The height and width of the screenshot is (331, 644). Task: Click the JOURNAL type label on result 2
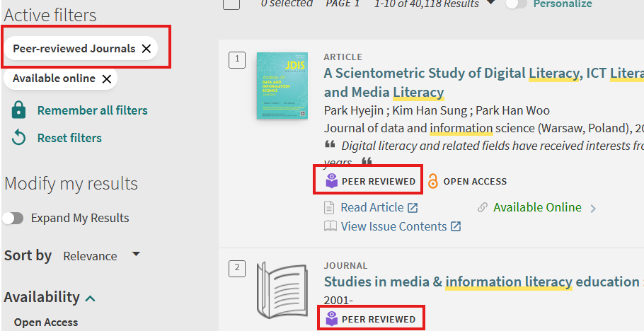(x=345, y=266)
